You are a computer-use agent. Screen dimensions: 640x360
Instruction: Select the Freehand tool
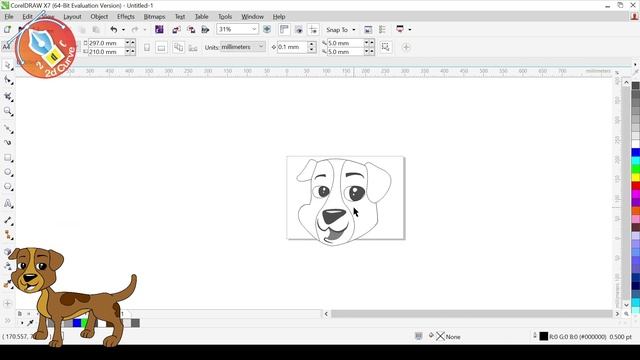(7, 129)
